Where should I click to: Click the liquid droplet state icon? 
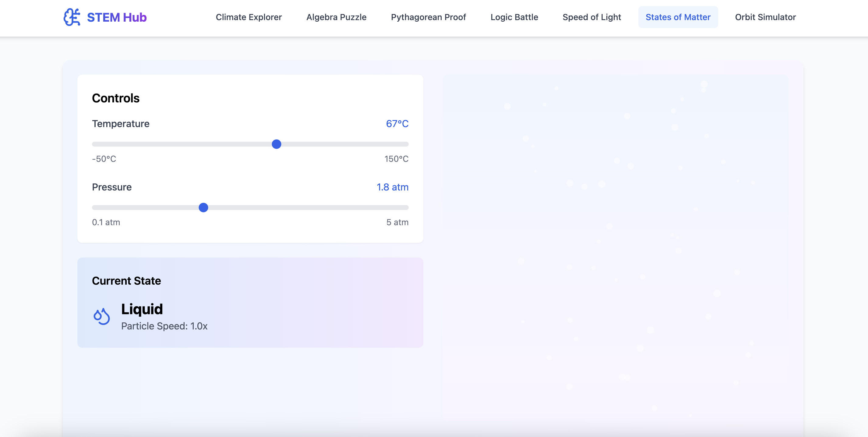[x=101, y=316]
